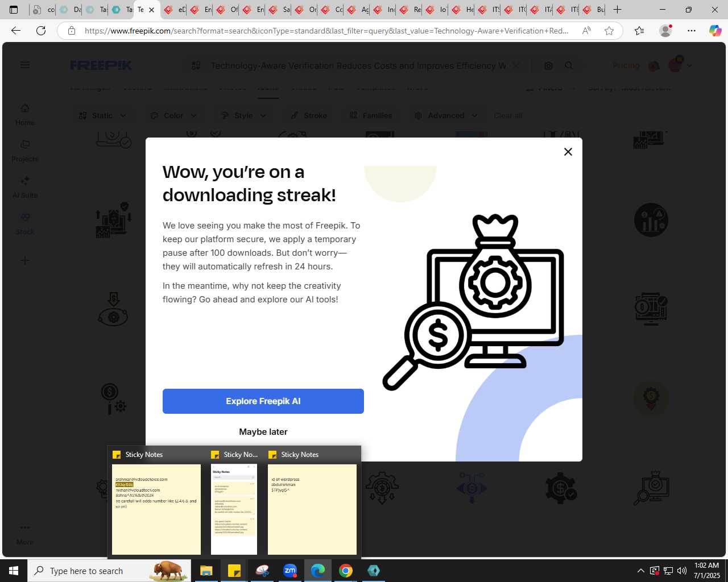Expand the account menu chevron
728x582 pixels.
pos(690,66)
